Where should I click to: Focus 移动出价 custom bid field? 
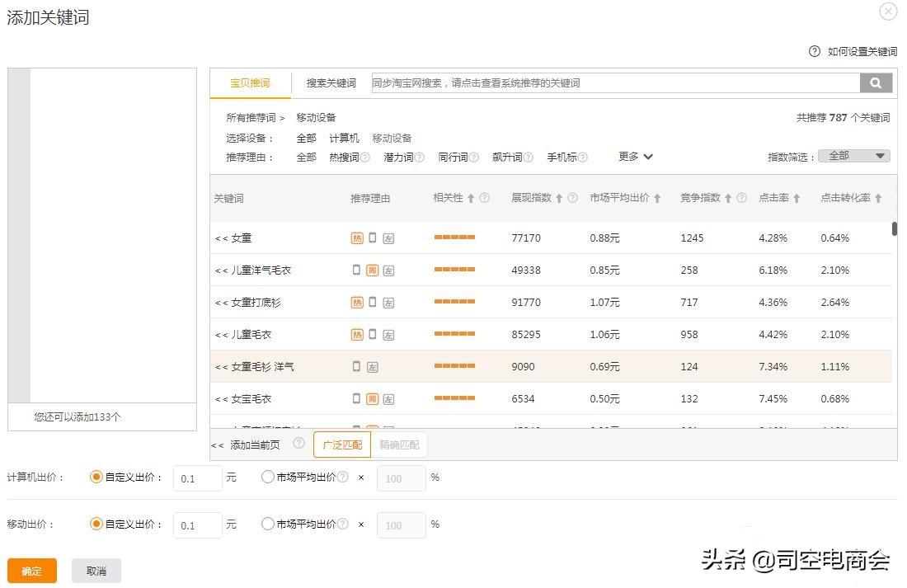198,525
